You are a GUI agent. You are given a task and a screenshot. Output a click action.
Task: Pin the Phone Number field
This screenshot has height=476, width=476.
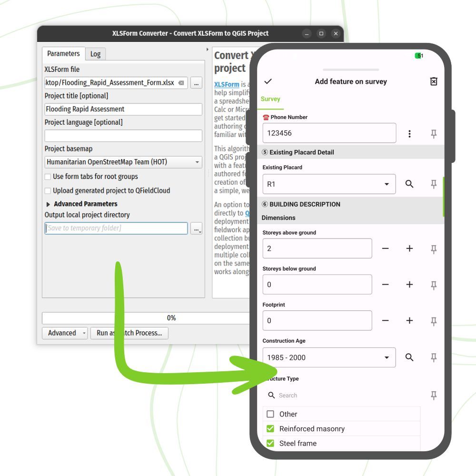pyautogui.click(x=434, y=134)
